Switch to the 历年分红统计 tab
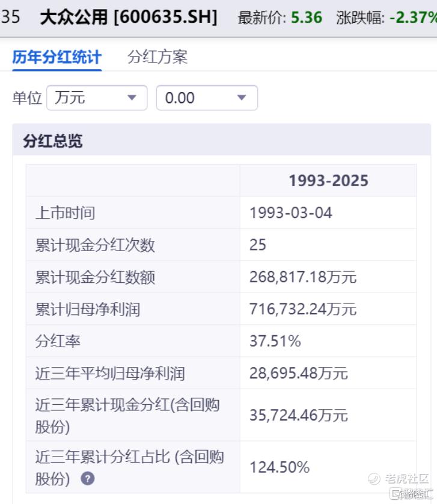 [57, 58]
